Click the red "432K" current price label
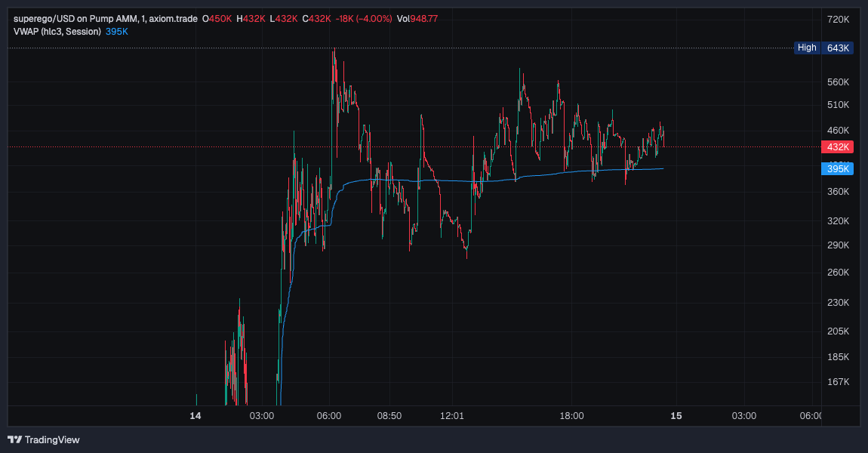868x453 pixels. tap(838, 146)
